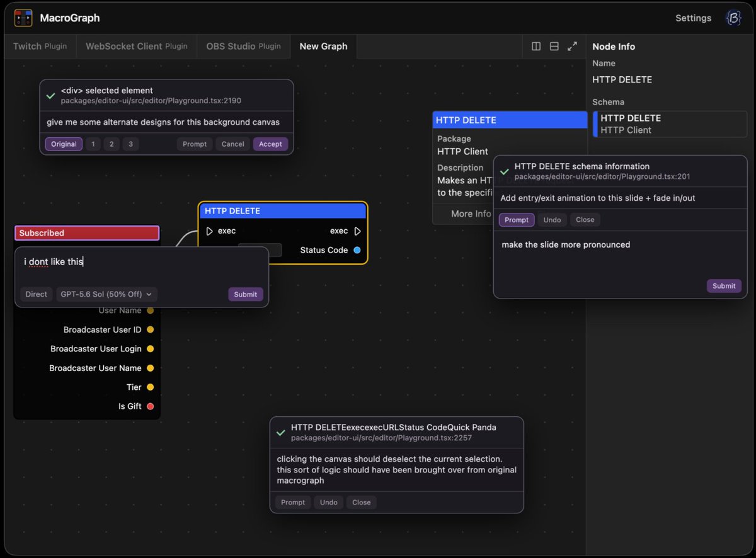The width and height of the screenshot is (756, 558).
Task: Submit the 'i dont like this' prompt
Action: click(x=245, y=294)
